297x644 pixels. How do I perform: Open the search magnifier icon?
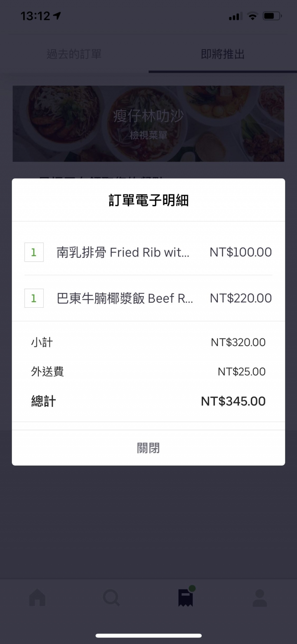[111, 597]
